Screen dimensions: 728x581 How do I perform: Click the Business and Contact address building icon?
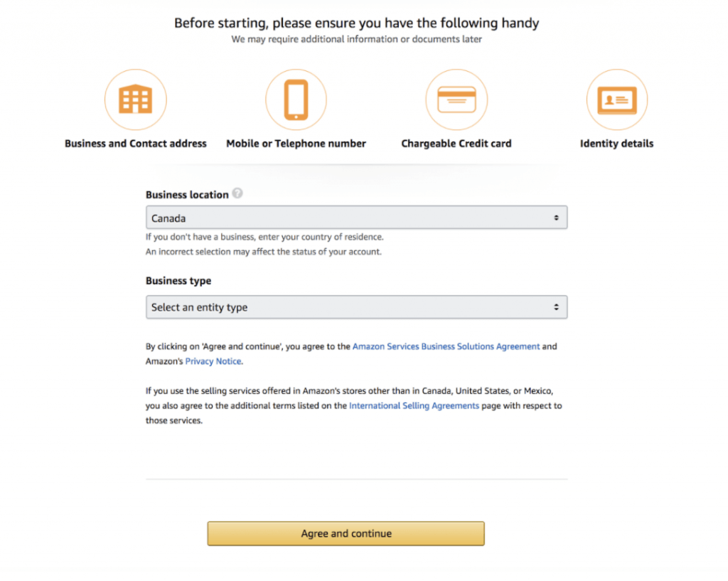point(136,99)
